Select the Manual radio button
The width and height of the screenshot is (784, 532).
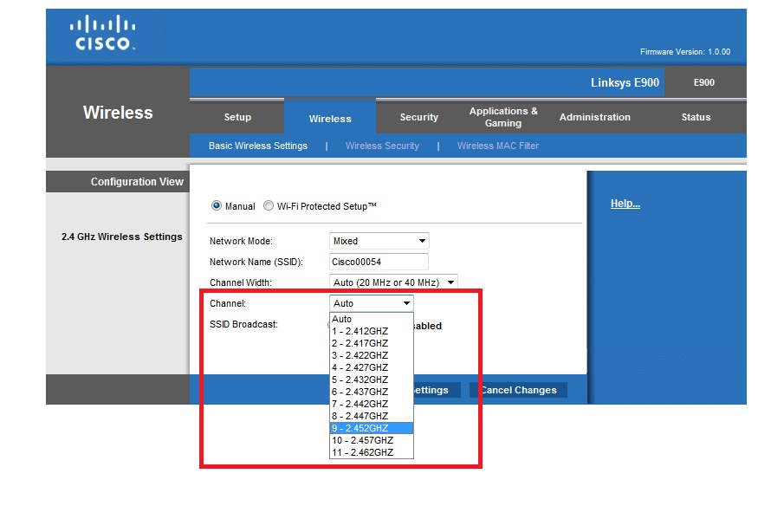tap(217, 206)
